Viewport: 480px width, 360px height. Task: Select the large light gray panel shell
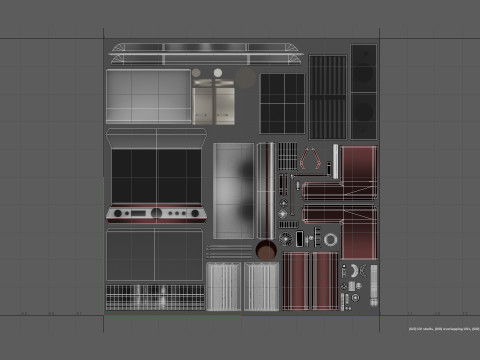148,97
